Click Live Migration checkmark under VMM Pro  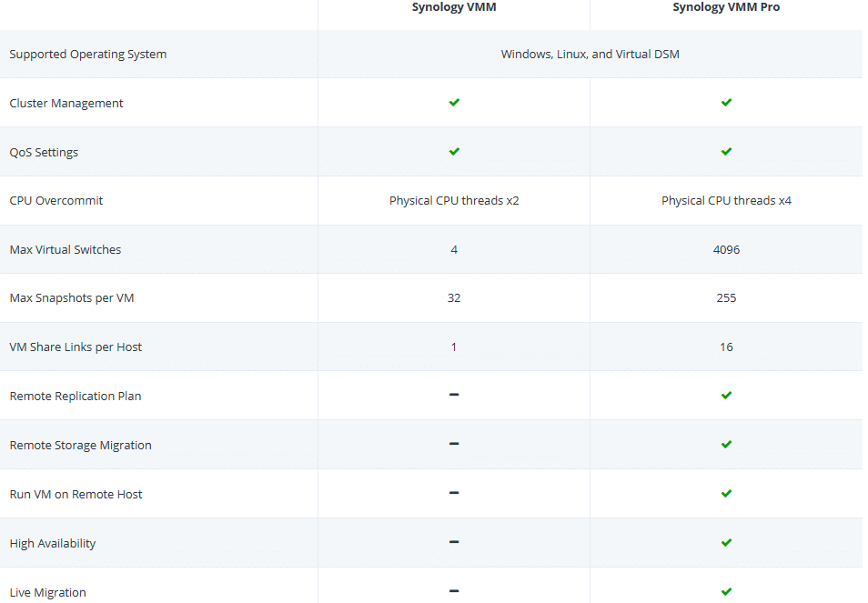tap(727, 591)
